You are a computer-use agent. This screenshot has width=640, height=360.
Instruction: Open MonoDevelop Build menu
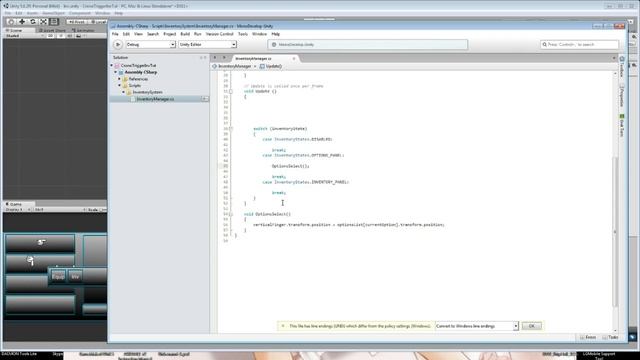click(185, 34)
